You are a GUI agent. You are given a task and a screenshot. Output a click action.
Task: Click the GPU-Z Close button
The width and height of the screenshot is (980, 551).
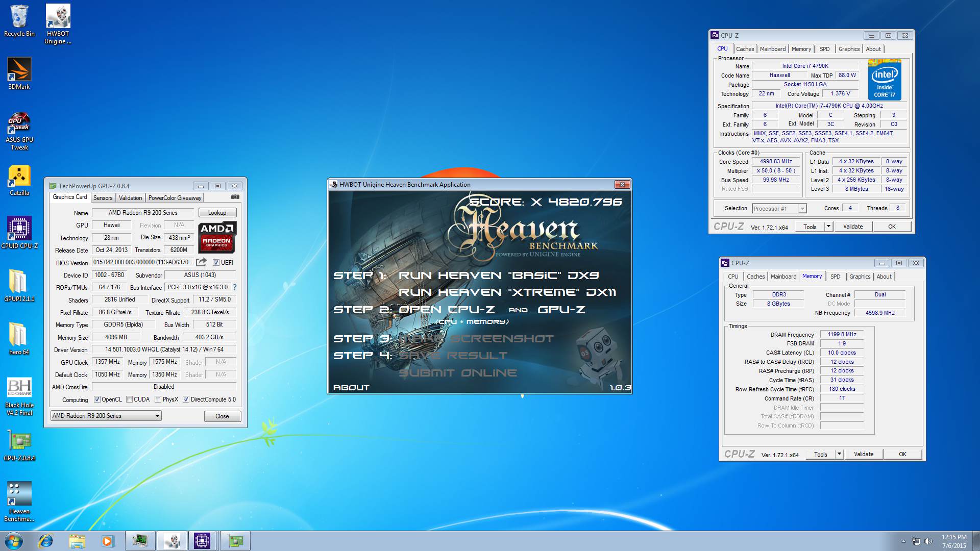(x=222, y=416)
